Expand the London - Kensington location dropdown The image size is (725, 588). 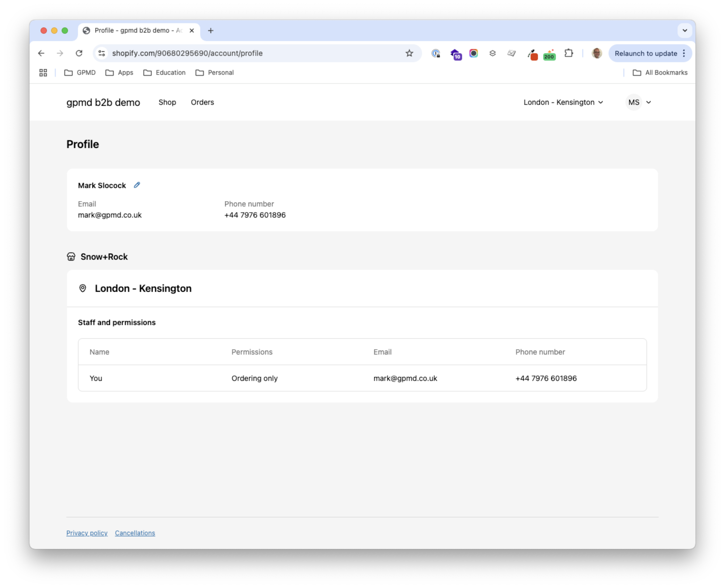click(x=563, y=102)
